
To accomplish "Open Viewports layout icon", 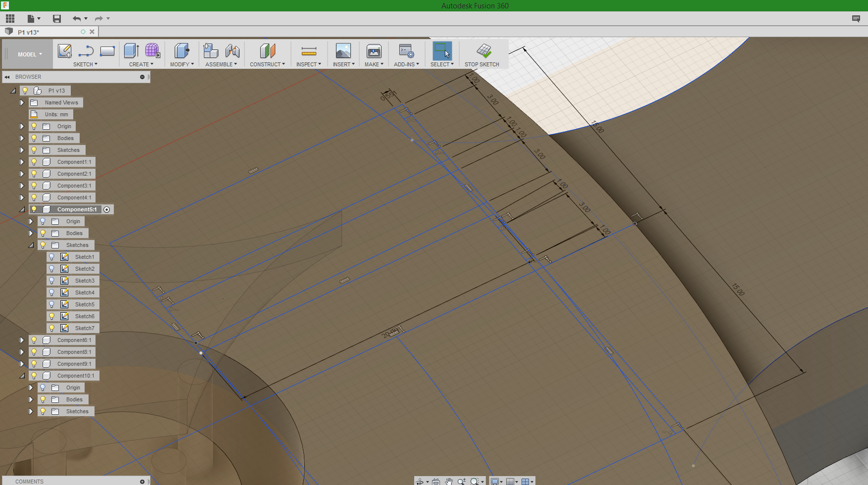I will (525, 482).
